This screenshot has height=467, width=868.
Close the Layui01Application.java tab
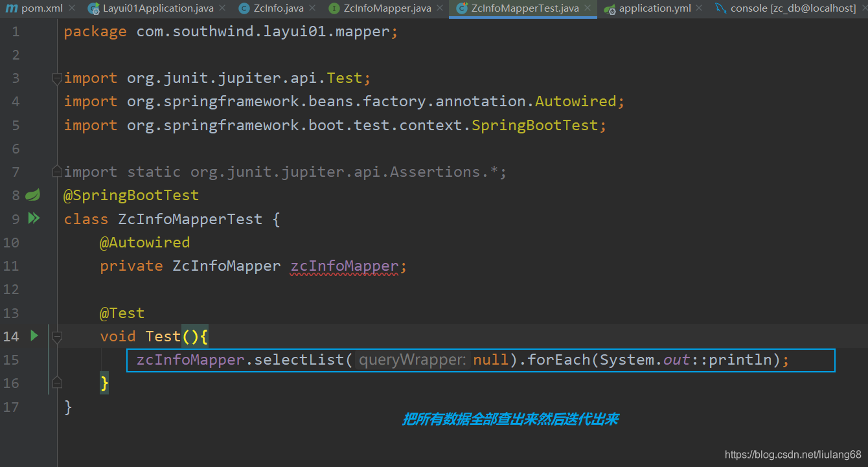pyautogui.click(x=223, y=8)
